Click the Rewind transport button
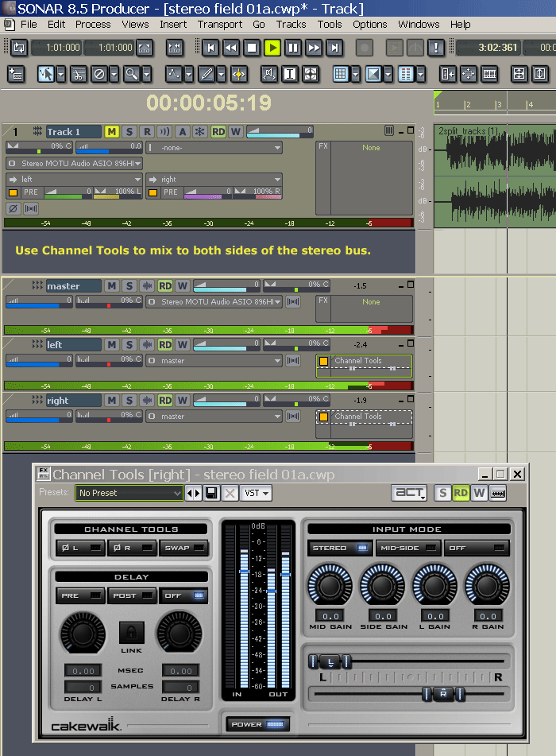Image resolution: width=556 pixels, height=756 pixels. pos(231,48)
